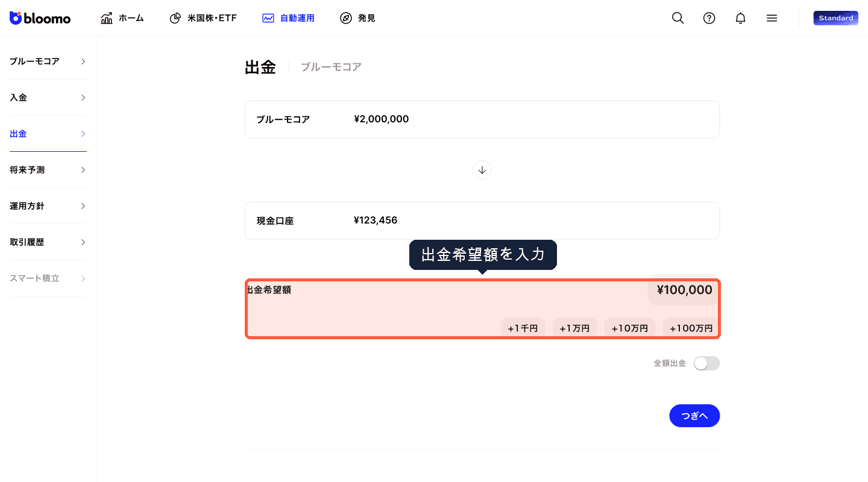The width and height of the screenshot is (868, 482).
Task: Click the chevron next to 入金
Action: [83, 98]
